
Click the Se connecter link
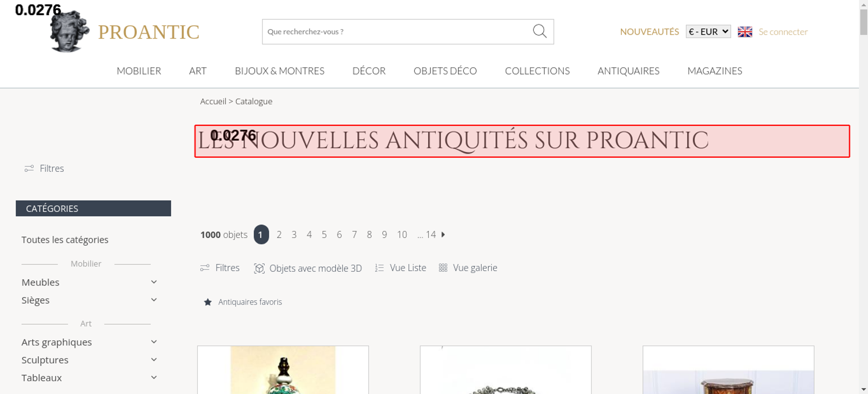783,32
